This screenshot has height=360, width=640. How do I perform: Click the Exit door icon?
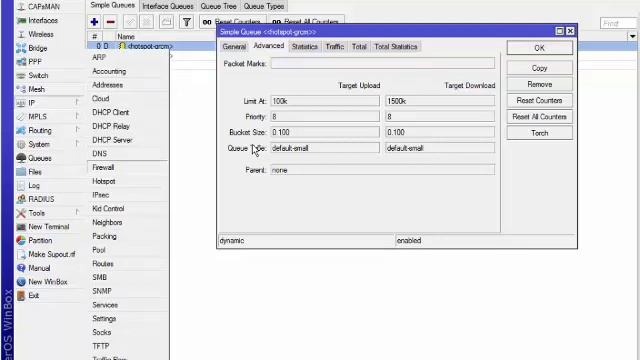tap(21, 296)
